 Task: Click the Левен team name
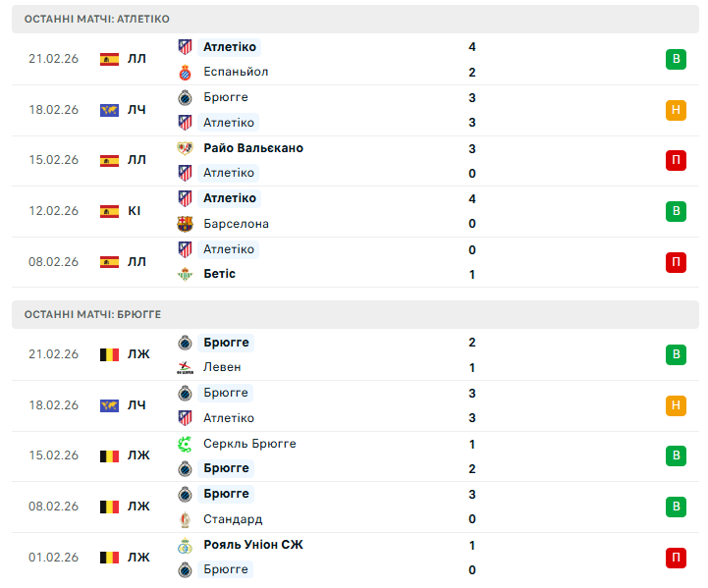(222, 367)
